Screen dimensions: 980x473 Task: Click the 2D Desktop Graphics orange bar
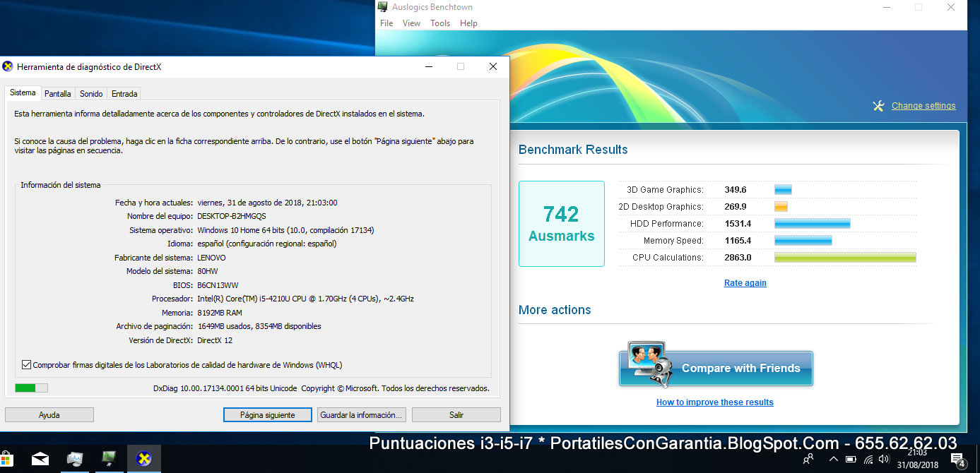(x=781, y=207)
